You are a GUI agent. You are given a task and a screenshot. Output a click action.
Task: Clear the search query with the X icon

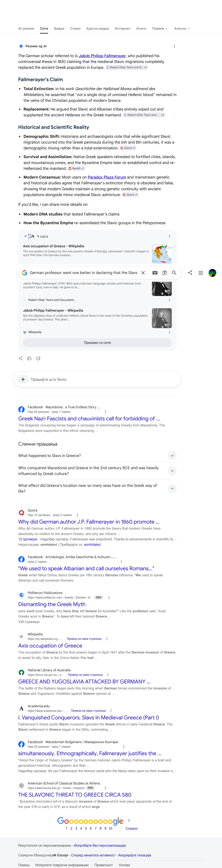click(x=143, y=273)
